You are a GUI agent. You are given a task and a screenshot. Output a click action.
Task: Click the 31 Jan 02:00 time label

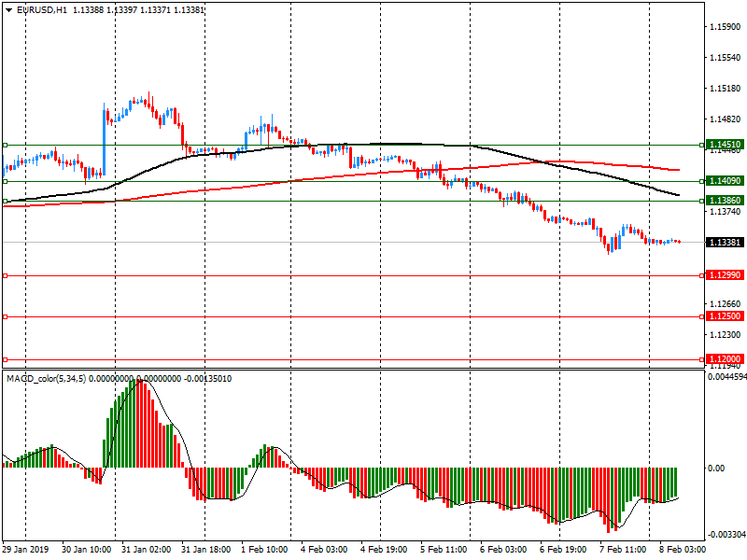145,551
